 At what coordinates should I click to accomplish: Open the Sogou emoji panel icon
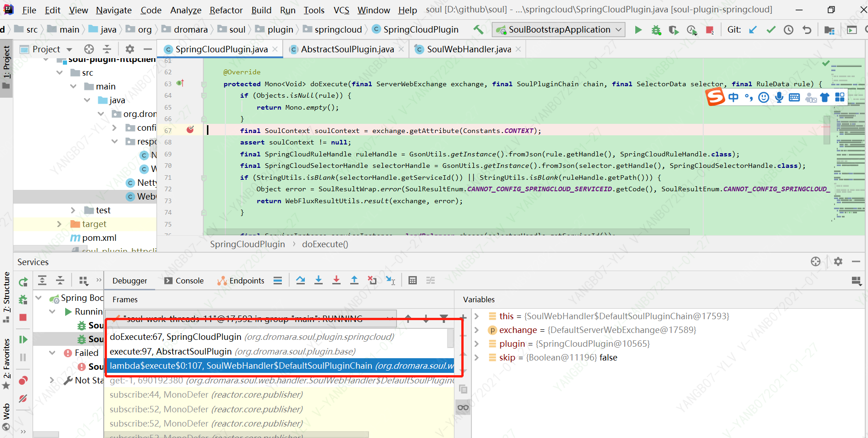(764, 97)
